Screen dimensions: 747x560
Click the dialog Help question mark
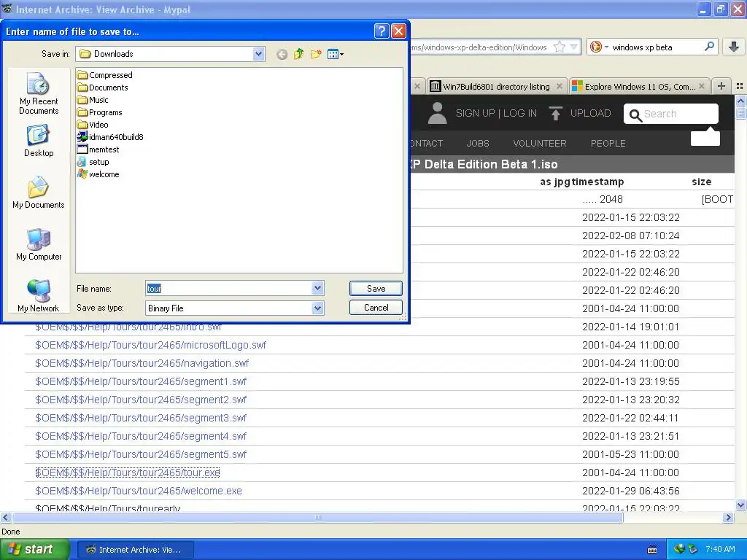(382, 31)
